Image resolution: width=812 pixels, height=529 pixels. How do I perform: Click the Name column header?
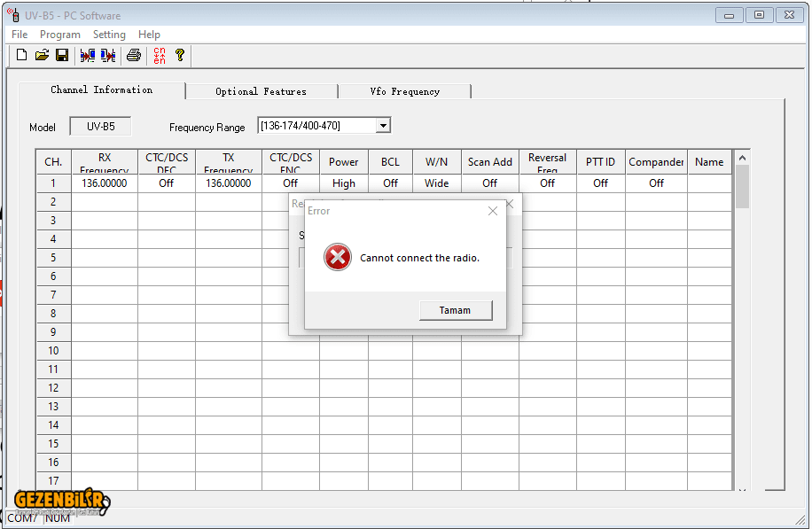pyautogui.click(x=709, y=162)
